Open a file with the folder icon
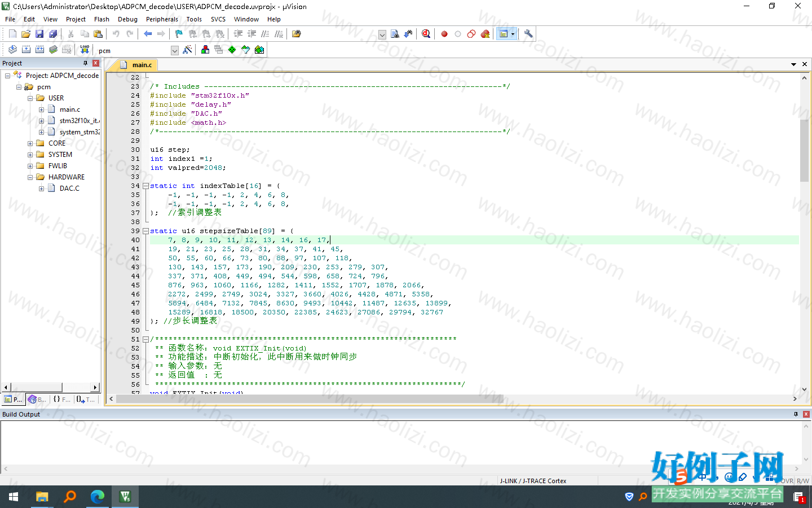 click(26, 34)
